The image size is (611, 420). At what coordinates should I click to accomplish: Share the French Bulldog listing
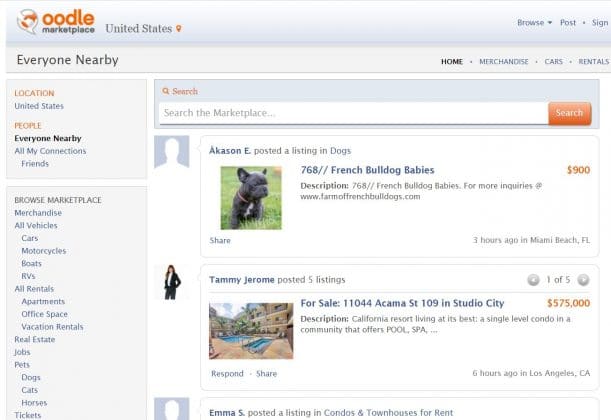point(220,240)
